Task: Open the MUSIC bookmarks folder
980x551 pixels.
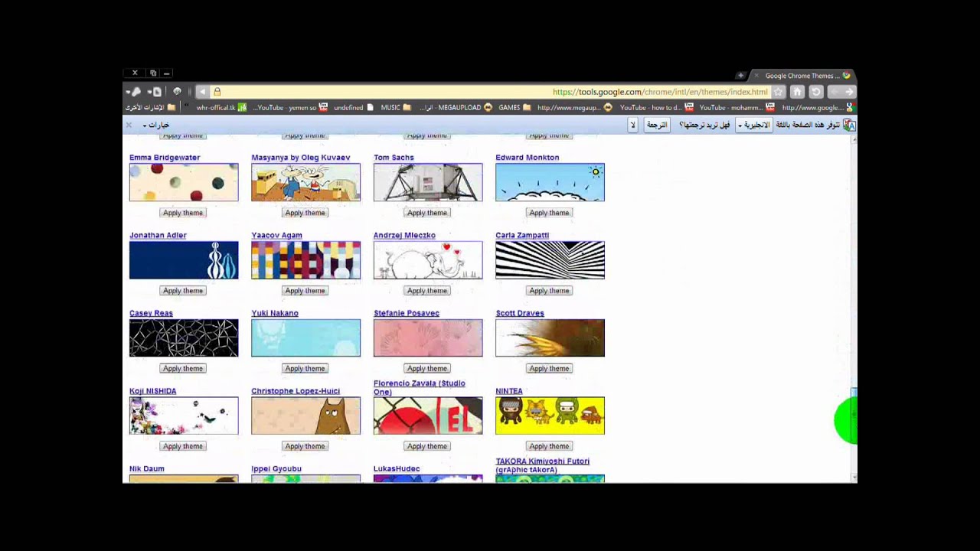Action: click(x=396, y=108)
